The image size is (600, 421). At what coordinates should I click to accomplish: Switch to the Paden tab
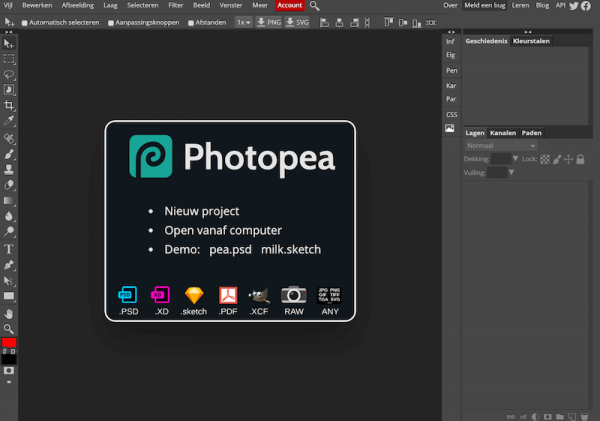point(532,133)
